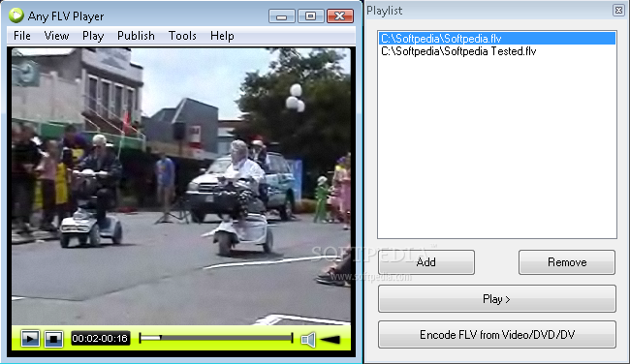Click the Play > button in Playlist

pyautogui.click(x=496, y=299)
